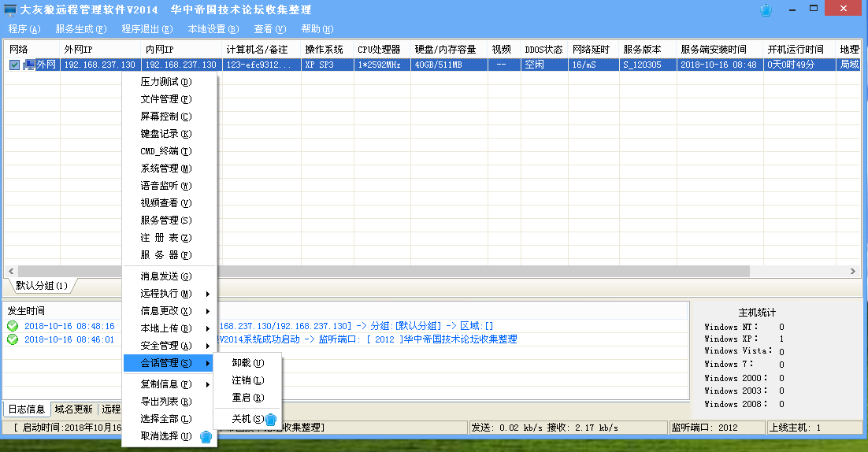
Task: Open the 本地设置(B) menu
Action: point(213,29)
